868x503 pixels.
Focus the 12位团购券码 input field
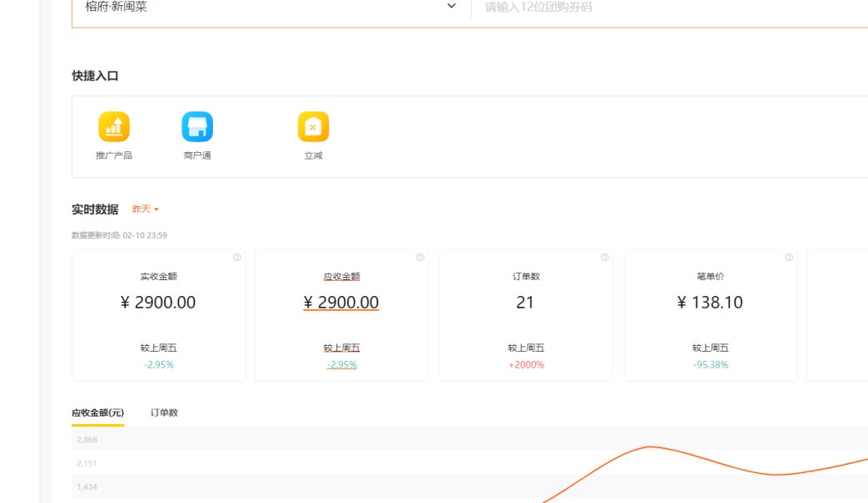click(666, 7)
